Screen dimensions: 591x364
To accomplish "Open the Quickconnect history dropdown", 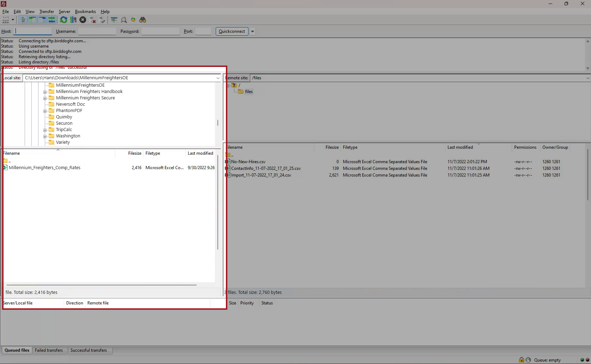I will (252, 31).
